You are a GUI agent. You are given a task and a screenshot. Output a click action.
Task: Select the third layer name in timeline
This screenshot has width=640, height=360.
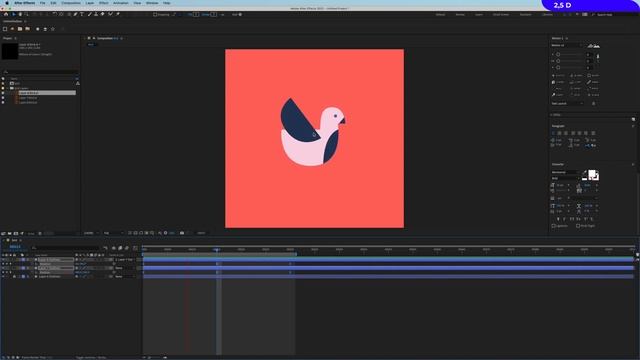[x=50, y=276]
